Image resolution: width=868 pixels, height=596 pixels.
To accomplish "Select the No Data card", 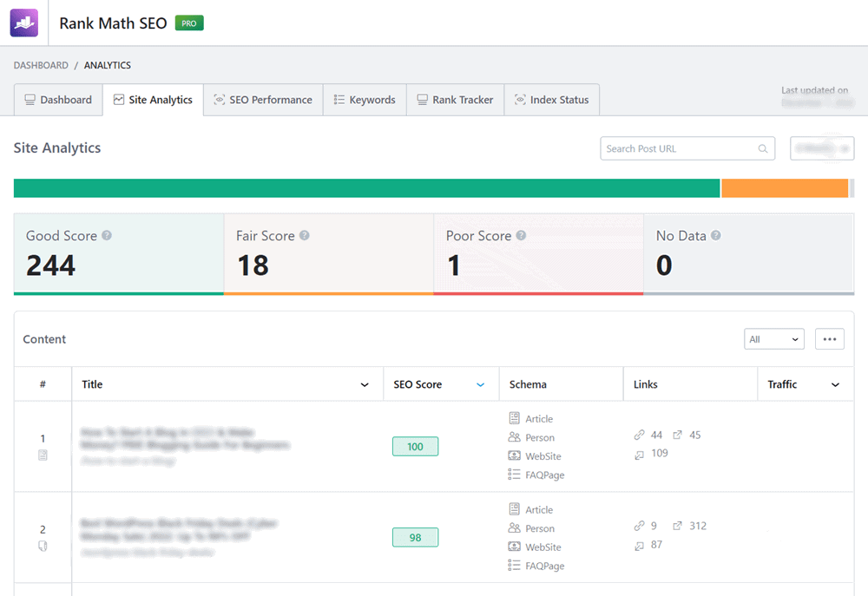I will click(x=749, y=254).
